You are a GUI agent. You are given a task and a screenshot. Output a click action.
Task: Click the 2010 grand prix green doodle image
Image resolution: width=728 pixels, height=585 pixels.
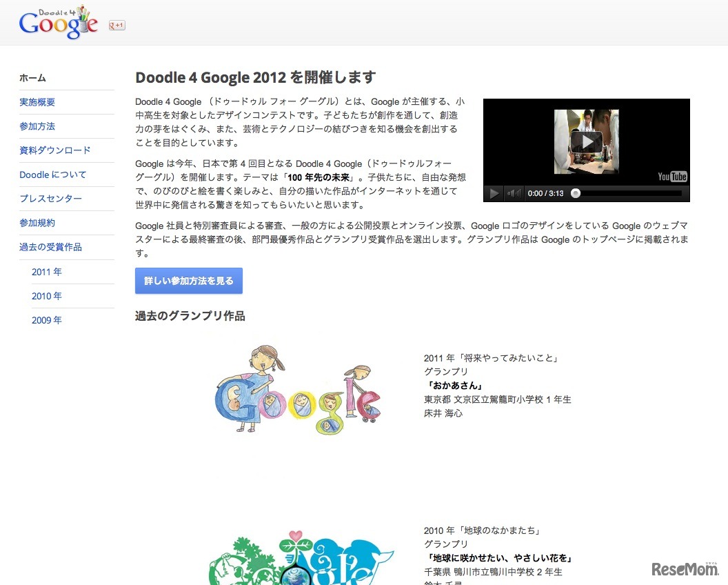coord(301,557)
